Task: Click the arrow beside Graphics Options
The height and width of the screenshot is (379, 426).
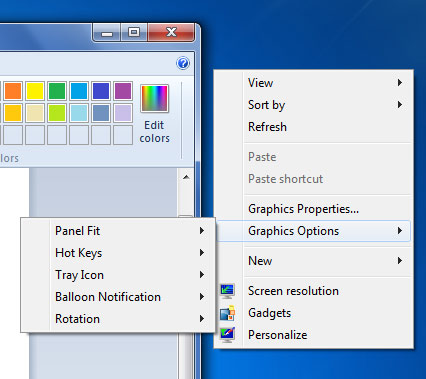Action: click(x=400, y=231)
